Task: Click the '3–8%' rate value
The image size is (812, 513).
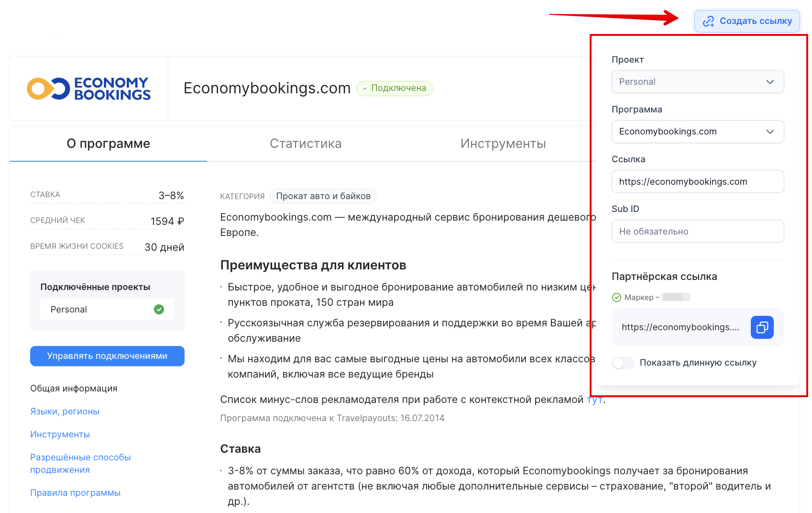Action: tap(171, 195)
